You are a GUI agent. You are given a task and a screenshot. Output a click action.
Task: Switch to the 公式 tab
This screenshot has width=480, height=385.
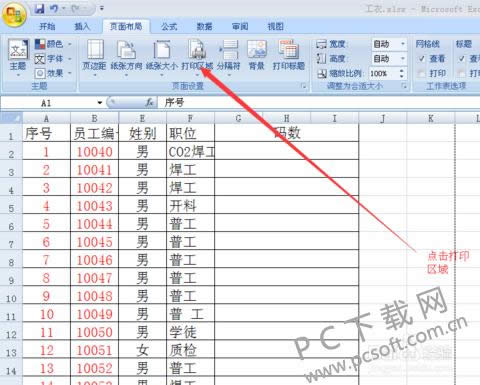pyautogui.click(x=169, y=26)
